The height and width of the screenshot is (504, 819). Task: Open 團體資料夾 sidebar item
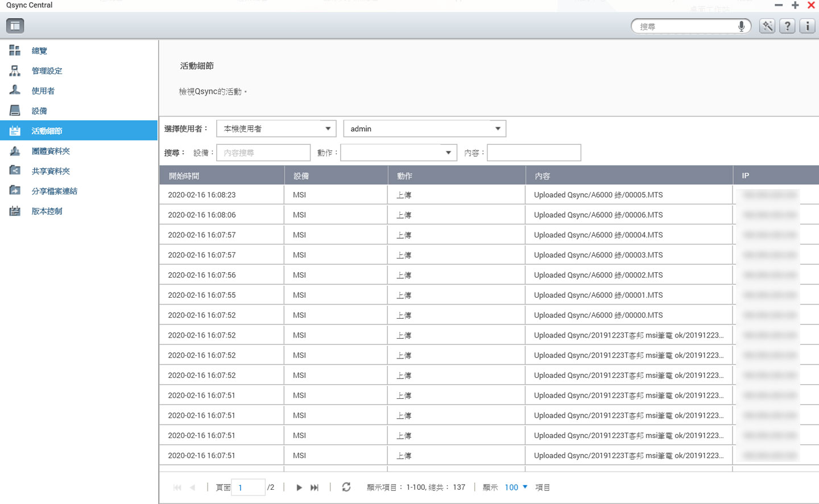click(51, 151)
